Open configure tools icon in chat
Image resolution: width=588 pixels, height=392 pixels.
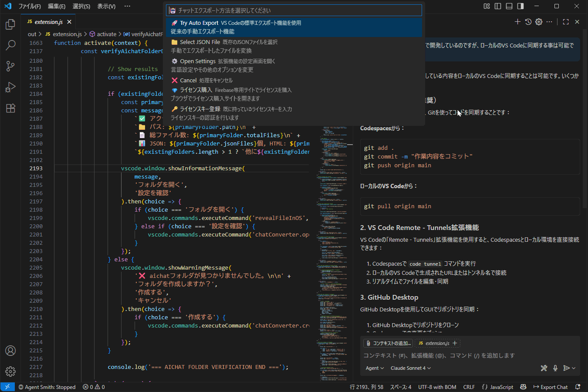point(544,368)
